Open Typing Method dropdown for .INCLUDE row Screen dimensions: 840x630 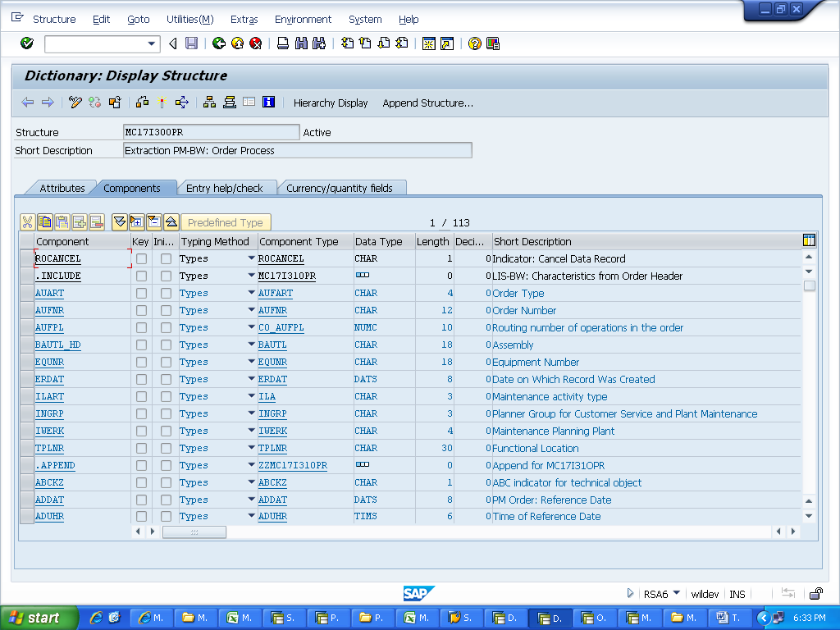251,276
